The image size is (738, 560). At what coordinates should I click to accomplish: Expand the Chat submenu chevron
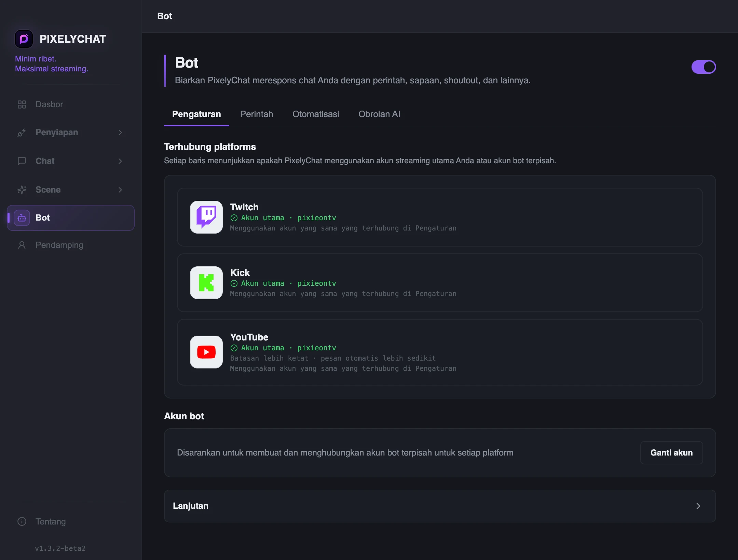coord(120,161)
